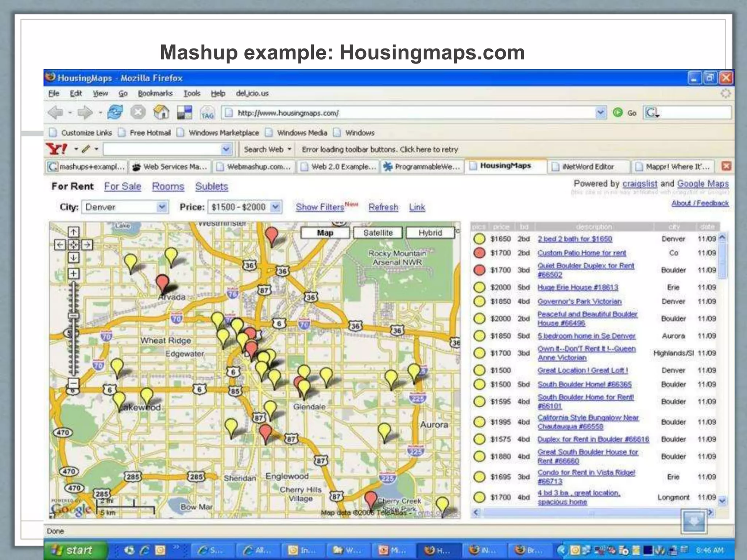The height and width of the screenshot is (560, 747).
Task: Expand the Yahoo search box dropdown
Action: pos(226,149)
